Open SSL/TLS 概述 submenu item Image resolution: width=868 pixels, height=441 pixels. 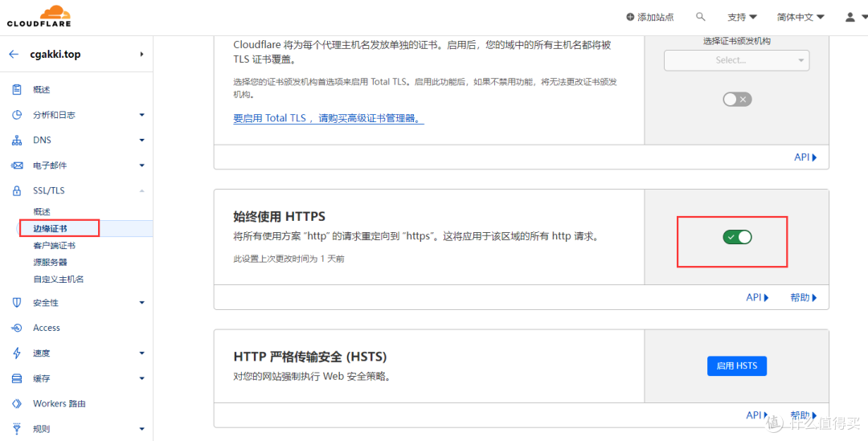coord(42,211)
